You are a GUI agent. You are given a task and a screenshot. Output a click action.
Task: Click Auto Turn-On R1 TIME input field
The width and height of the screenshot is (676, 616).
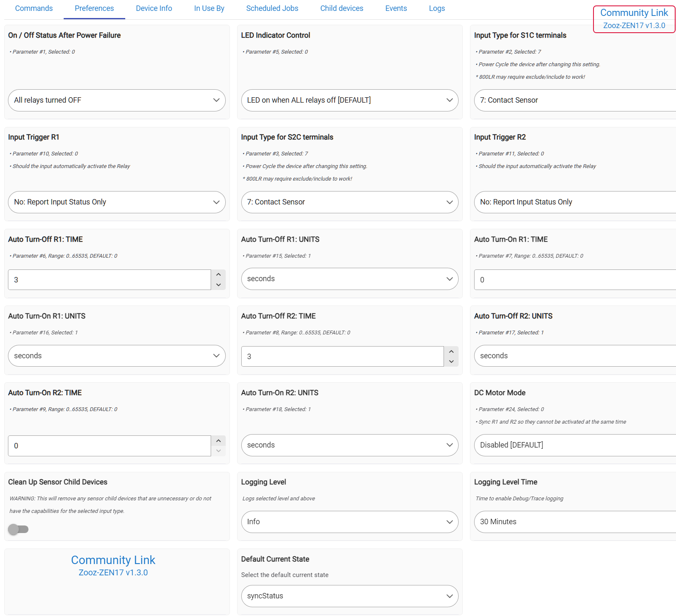point(574,280)
